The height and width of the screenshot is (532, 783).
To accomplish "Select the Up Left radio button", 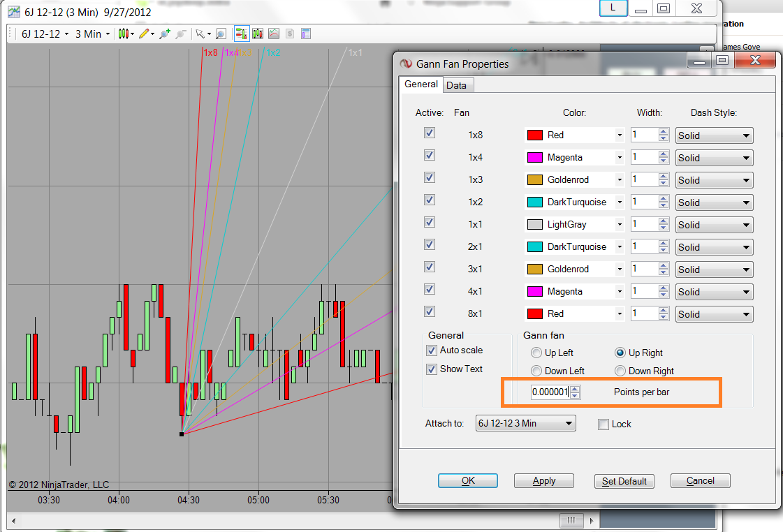I will pyautogui.click(x=536, y=353).
